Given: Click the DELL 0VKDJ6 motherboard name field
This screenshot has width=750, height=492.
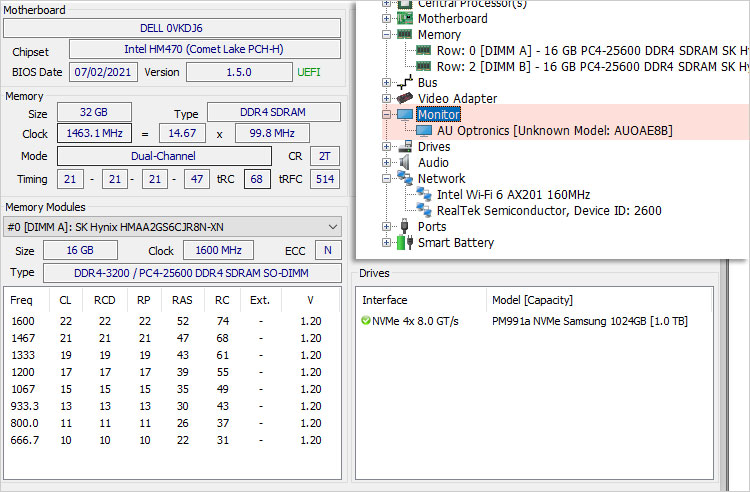Looking at the screenshot, I should (x=170, y=28).
